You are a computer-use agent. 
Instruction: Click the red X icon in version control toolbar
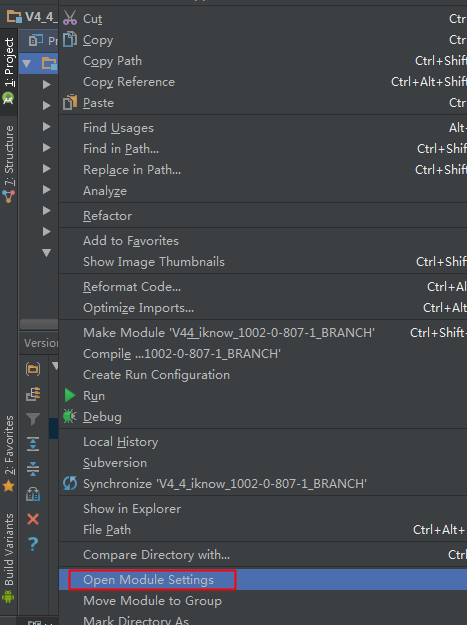33,519
